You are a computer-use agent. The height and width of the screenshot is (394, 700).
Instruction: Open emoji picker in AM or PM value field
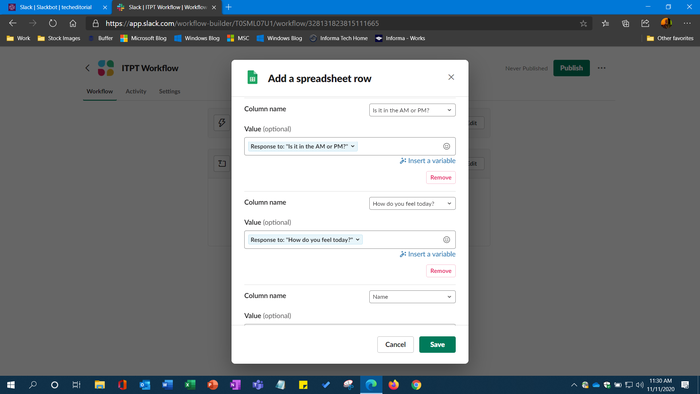click(x=446, y=146)
